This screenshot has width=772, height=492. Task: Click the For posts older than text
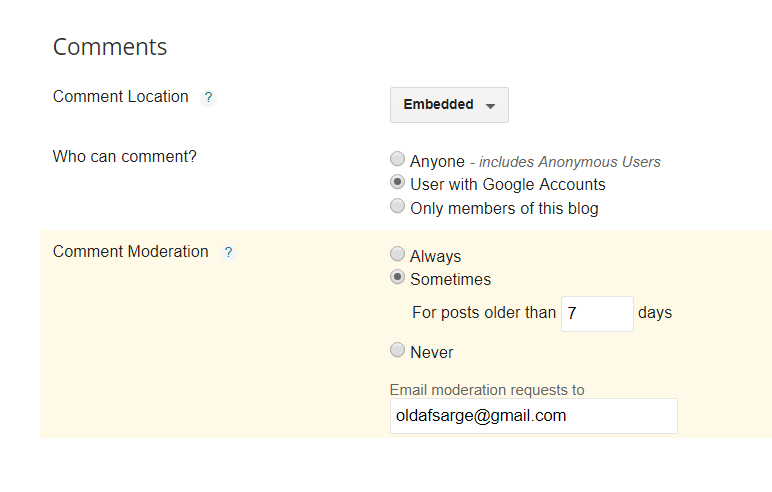click(x=483, y=313)
